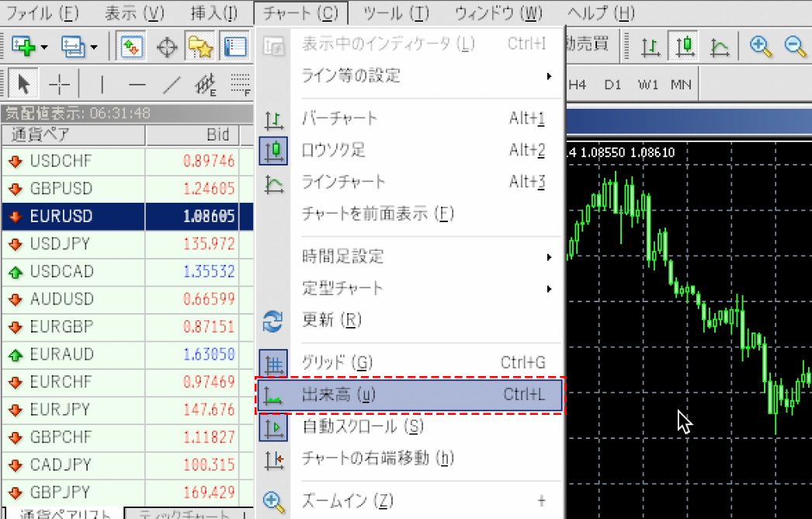Toggle 出来高 (Volumes) in the chart menu
Screen dimensions: 812x519
[408, 395]
